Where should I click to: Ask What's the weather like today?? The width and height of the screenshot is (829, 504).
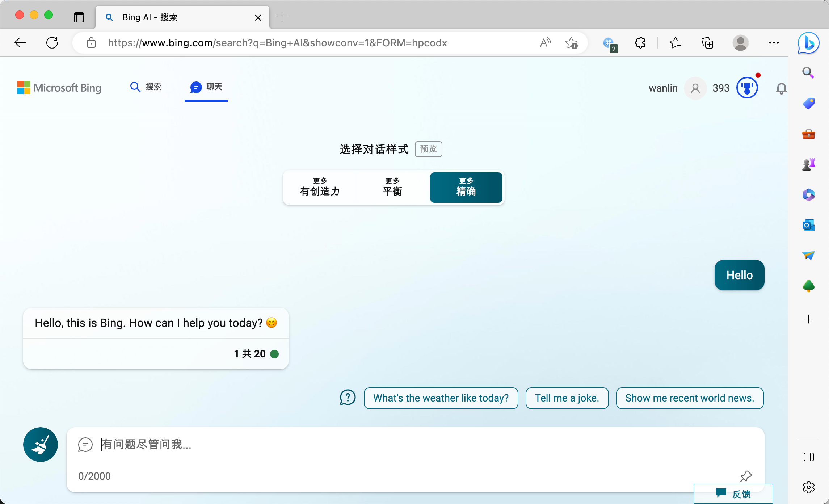441,398
